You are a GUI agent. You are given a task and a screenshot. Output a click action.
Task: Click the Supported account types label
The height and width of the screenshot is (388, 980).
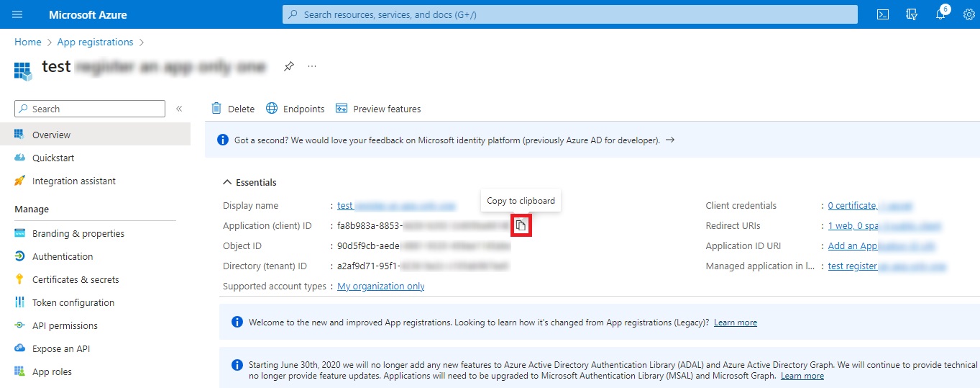[x=275, y=286]
